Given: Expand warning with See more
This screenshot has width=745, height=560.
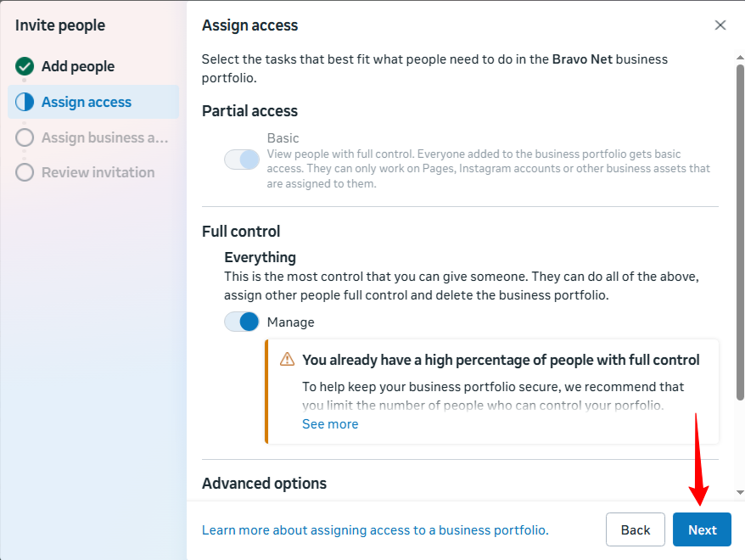Looking at the screenshot, I should pos(330,424).
